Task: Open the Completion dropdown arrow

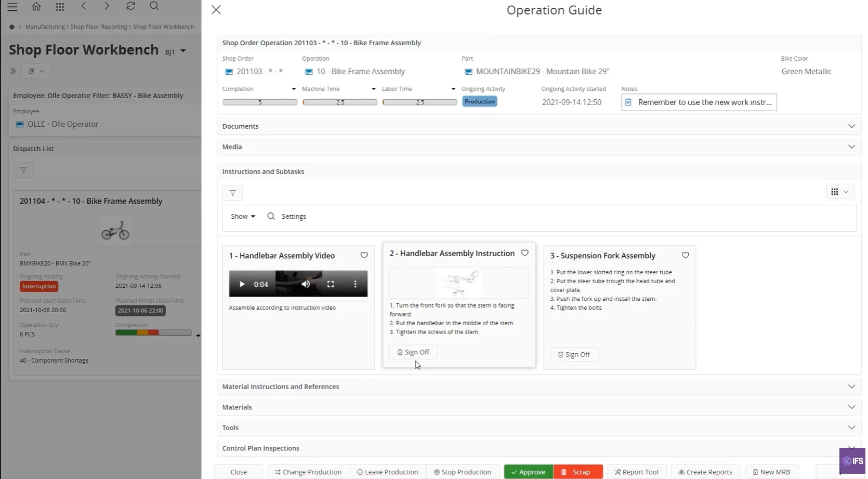Action: pyautogui.click(x=294, y=89)
